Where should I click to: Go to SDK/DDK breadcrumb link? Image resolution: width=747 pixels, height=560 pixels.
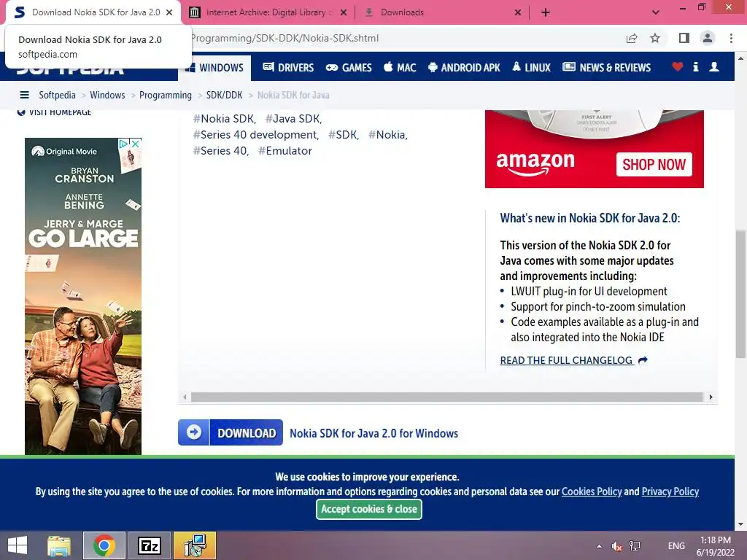click(x=224, y=96)
